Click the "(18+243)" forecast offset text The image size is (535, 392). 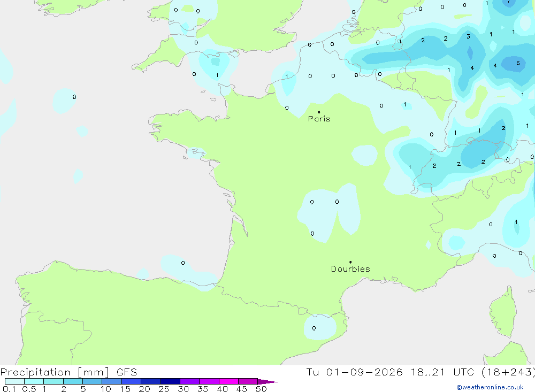pyautogui.click(x=508, y=372)
